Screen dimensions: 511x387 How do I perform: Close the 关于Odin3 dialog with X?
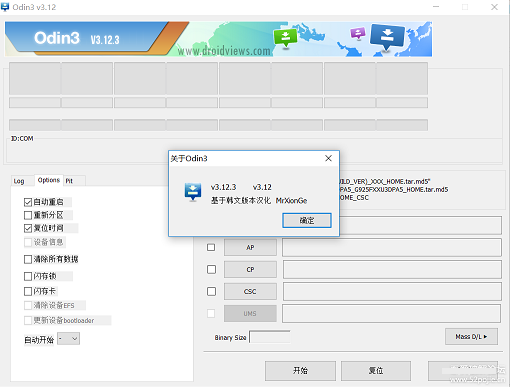[x=328, y=158]
